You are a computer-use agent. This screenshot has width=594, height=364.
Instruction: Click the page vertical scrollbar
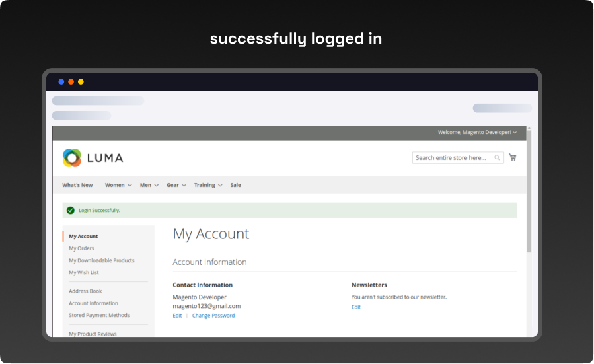pyautogui.click(x=529, y=192)
